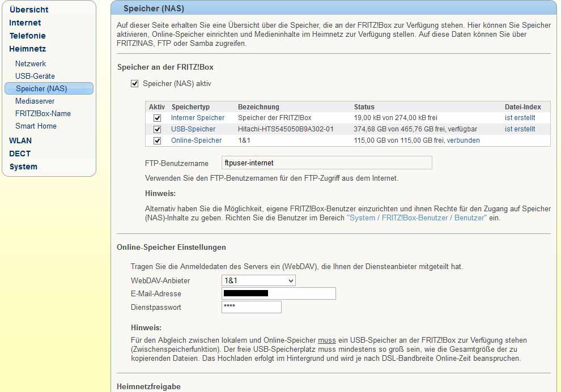Open the WebDAV-Anbieter dropdown
Viewport: 561px width, 392px height.
(258, 280)
